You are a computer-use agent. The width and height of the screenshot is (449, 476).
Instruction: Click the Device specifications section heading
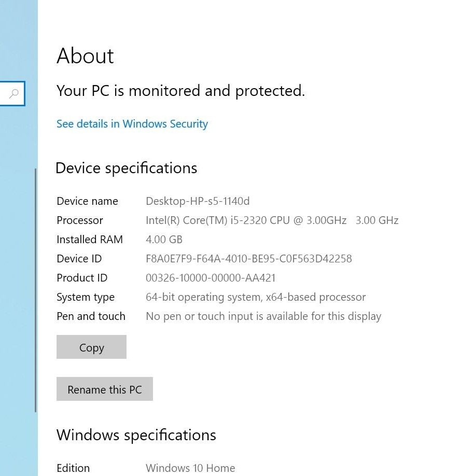click(126, 168)
